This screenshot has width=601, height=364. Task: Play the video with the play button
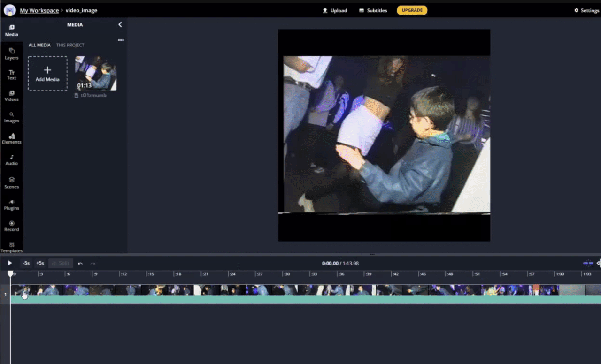(x=9, y=263)
